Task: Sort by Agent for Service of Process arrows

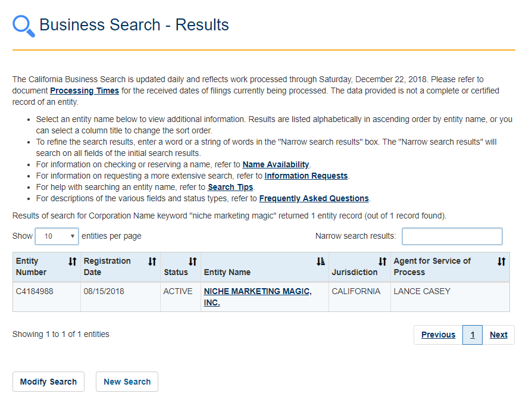Action: coord(502,261)
